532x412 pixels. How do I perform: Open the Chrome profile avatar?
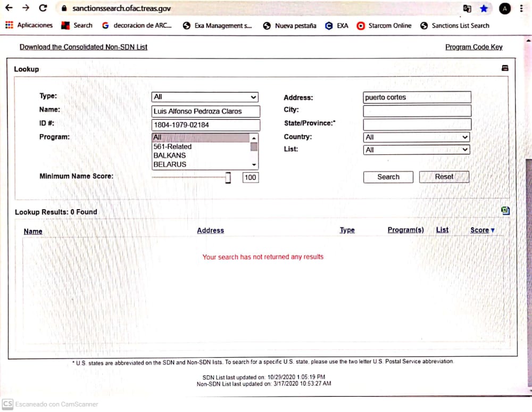click(x=505, y=9)
